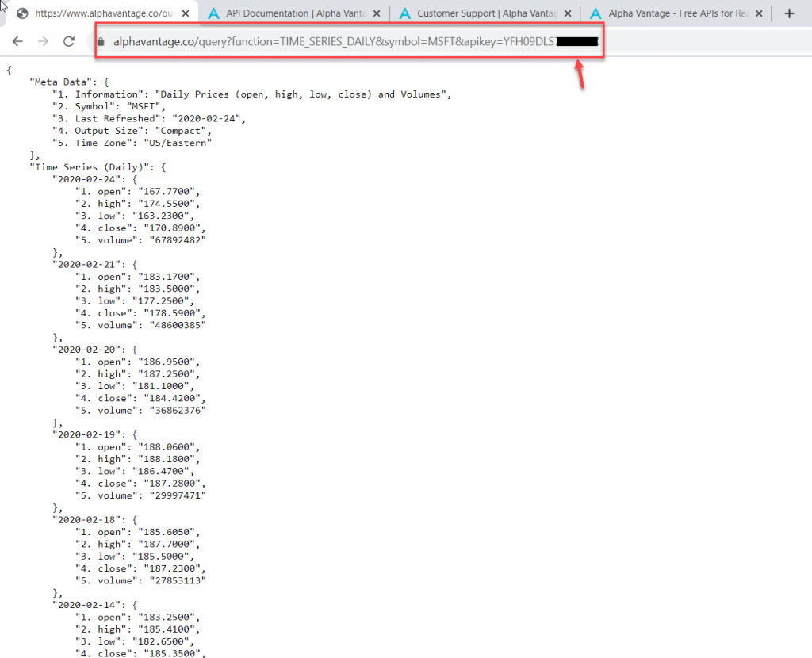Click the open value "188.0600"

click(167, 447)
